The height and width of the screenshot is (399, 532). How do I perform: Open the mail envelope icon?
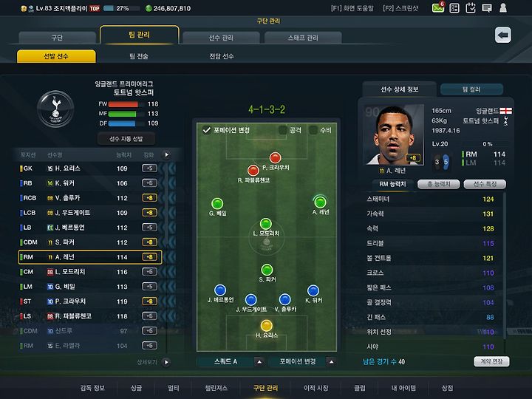[438, 7]
